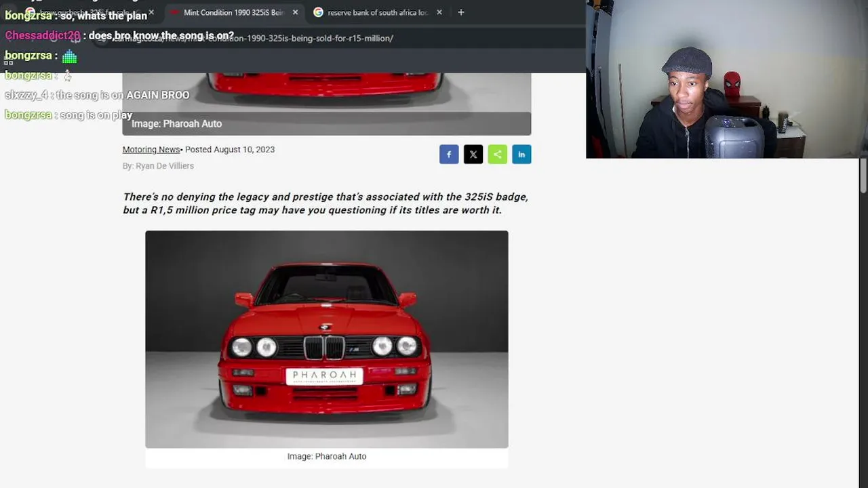Open the Motoring News category link
The height and width of the screenshot is (488, 868).
pyautogui.click(x=151, y=150)
